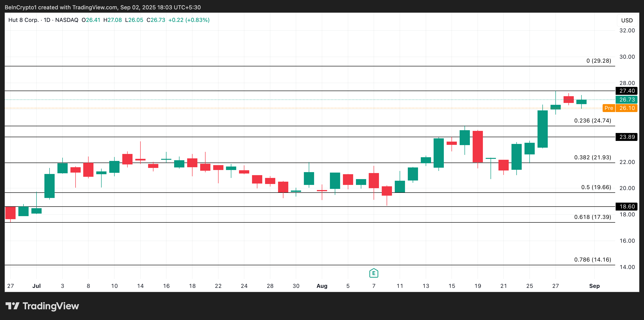The height and width of the screenshot is (320, 644).
Task: Select the 26.73 current price label
Action: (x=627, y=100)
